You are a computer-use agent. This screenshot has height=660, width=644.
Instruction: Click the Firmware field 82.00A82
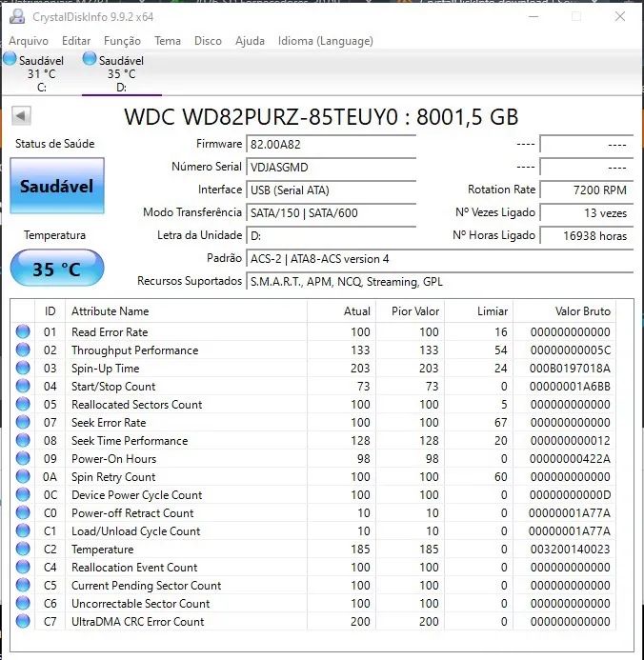point(332,145)
